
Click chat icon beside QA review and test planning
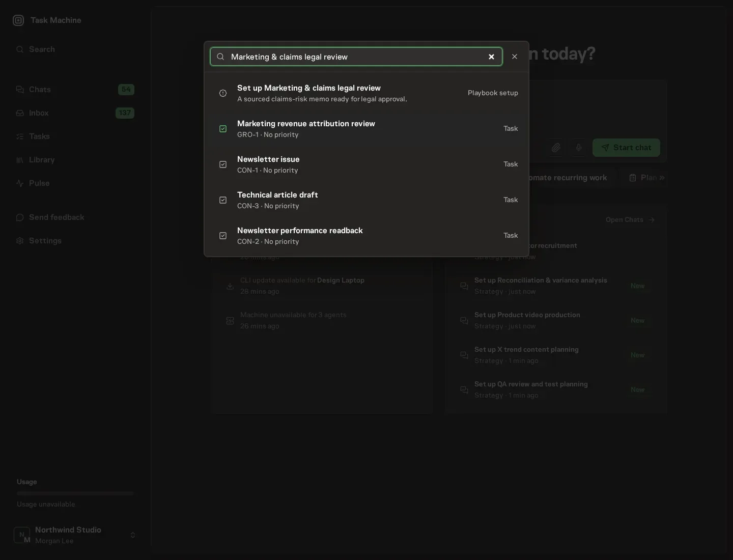pos(464,390)
